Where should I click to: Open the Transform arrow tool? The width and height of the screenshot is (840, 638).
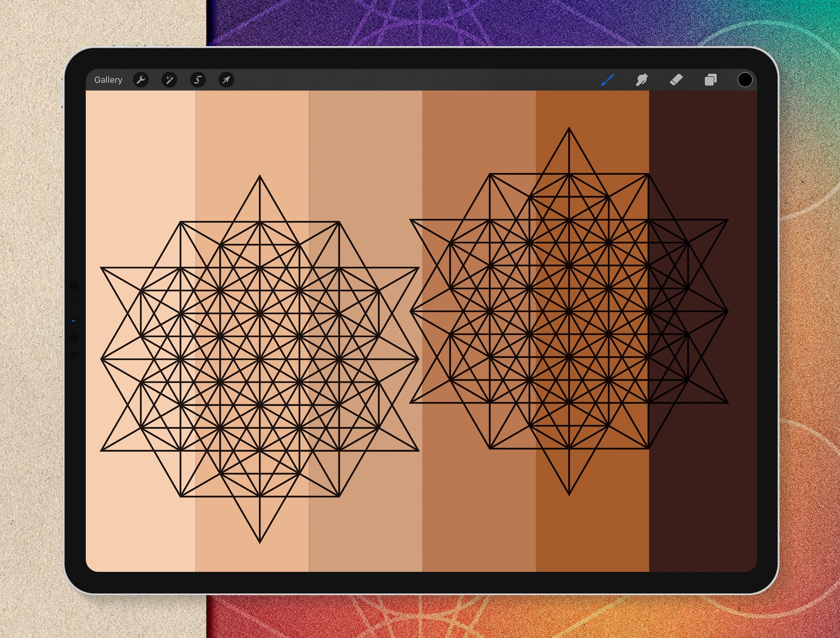(x=226, y=80)
